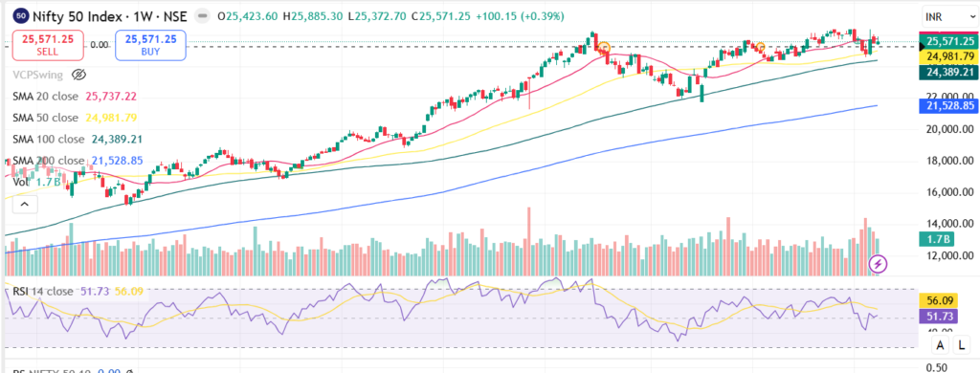The height and width of the screenshot is (373, 980).
Task: Click the BUY 25,571.25 button
Action: 150,45
